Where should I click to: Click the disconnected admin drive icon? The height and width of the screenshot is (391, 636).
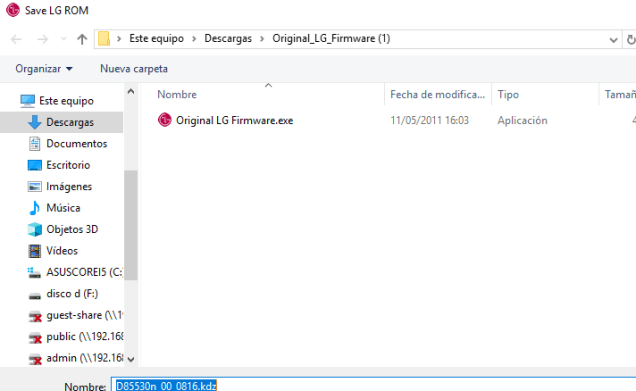(35, 359)
